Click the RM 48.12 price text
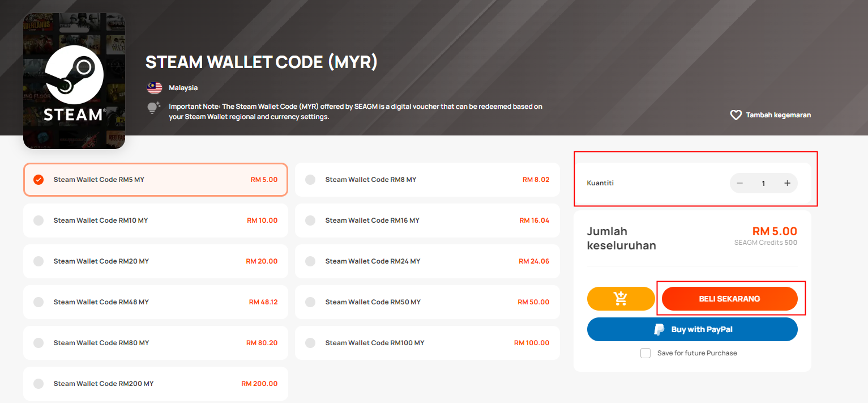 (x=263, y=302)
